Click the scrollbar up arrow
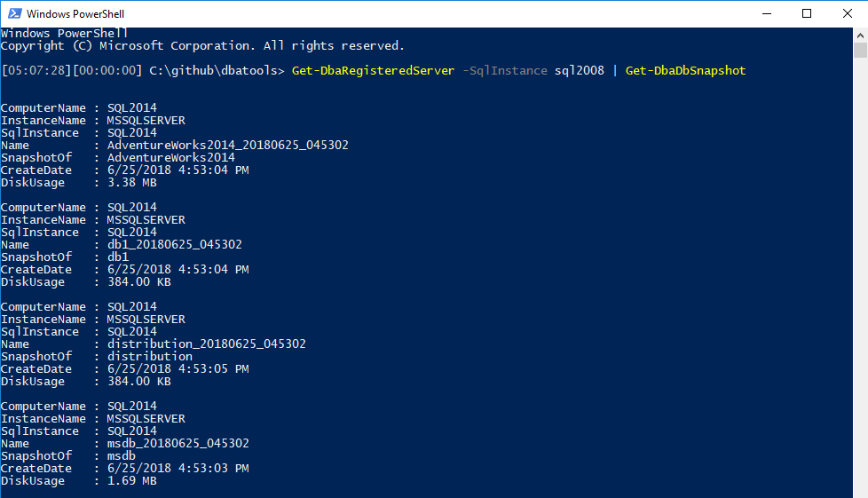 tap(860, 34)
